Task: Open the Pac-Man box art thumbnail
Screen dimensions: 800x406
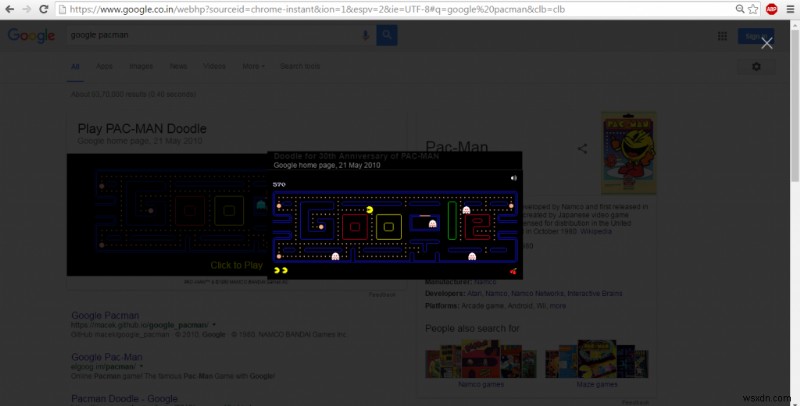Action: [629, 153]
